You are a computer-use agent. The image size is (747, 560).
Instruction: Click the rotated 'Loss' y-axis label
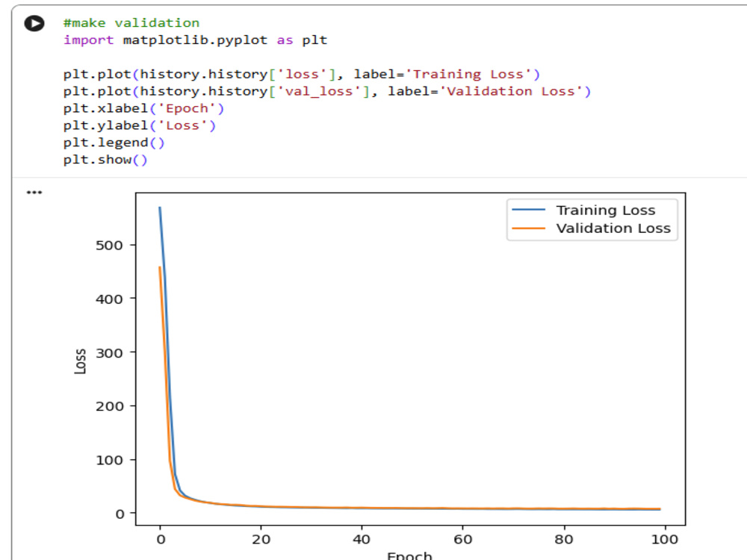(x=80, y=361)
